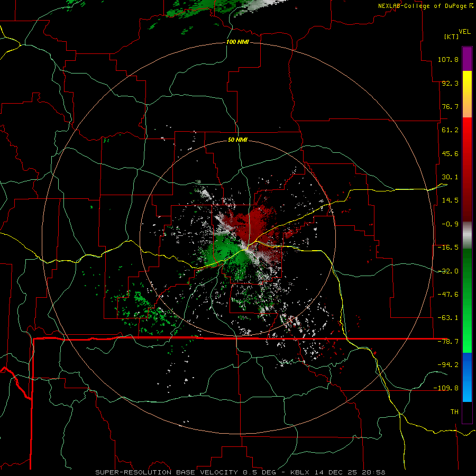
Task: Select the 45.6 value on velocity scale
Action: coord(450,153)
